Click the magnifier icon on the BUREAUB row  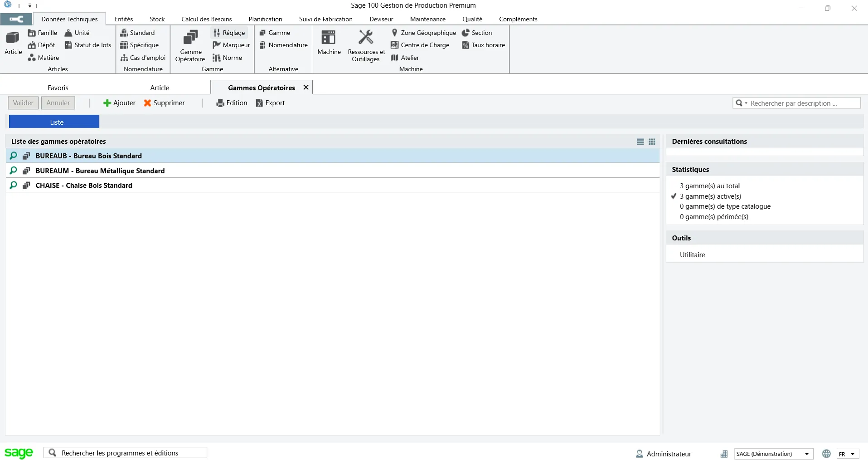14,156
